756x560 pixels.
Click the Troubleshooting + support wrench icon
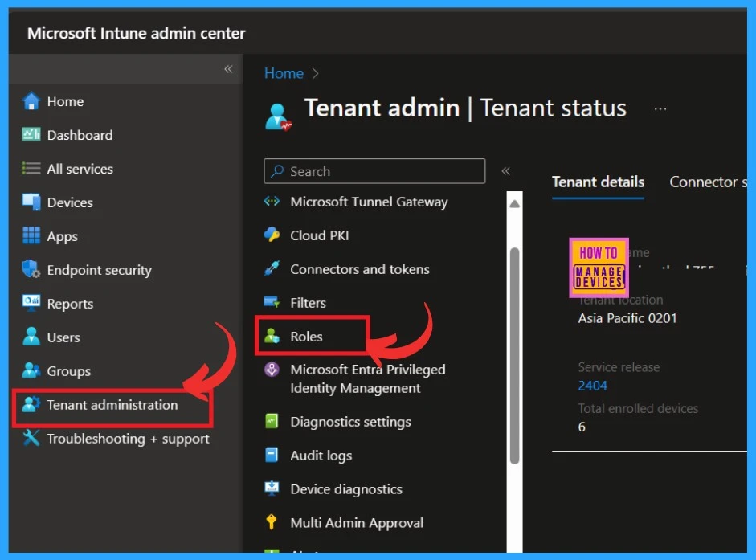31,438
